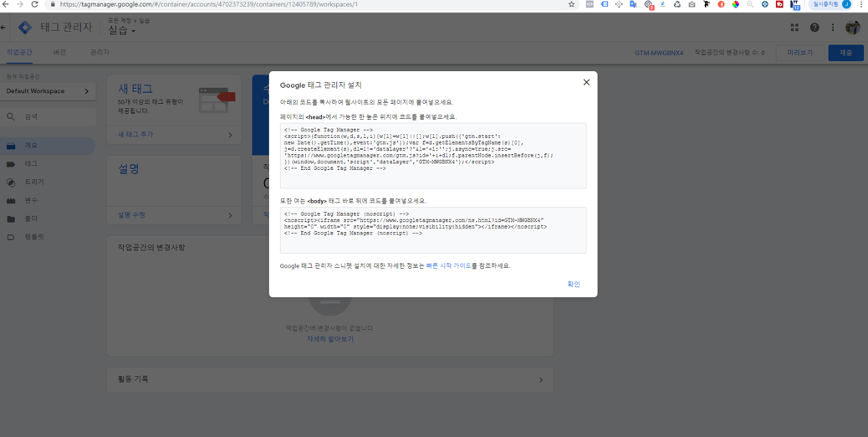Image resolution: width=868 pixels, height=437 pixels.
Task: Click the sidebar search magnifier icon
Action: click(x=11, y=117)
